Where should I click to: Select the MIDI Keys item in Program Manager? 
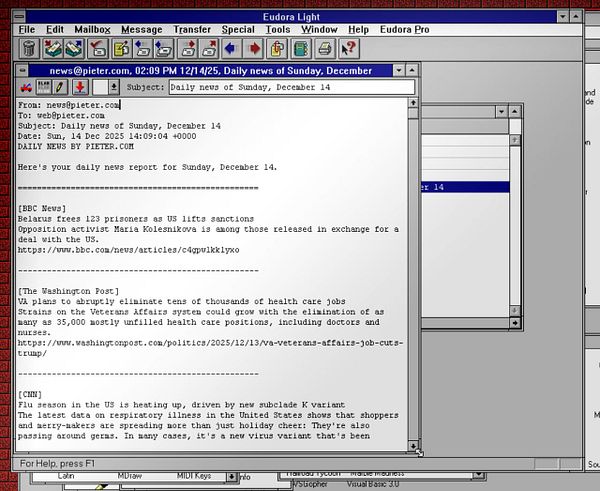pos(194,476)
